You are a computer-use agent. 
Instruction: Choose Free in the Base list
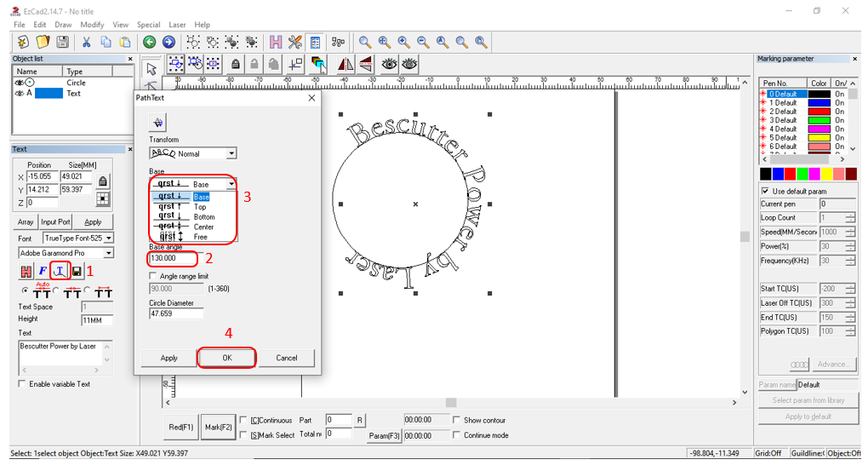coord(193,237)
